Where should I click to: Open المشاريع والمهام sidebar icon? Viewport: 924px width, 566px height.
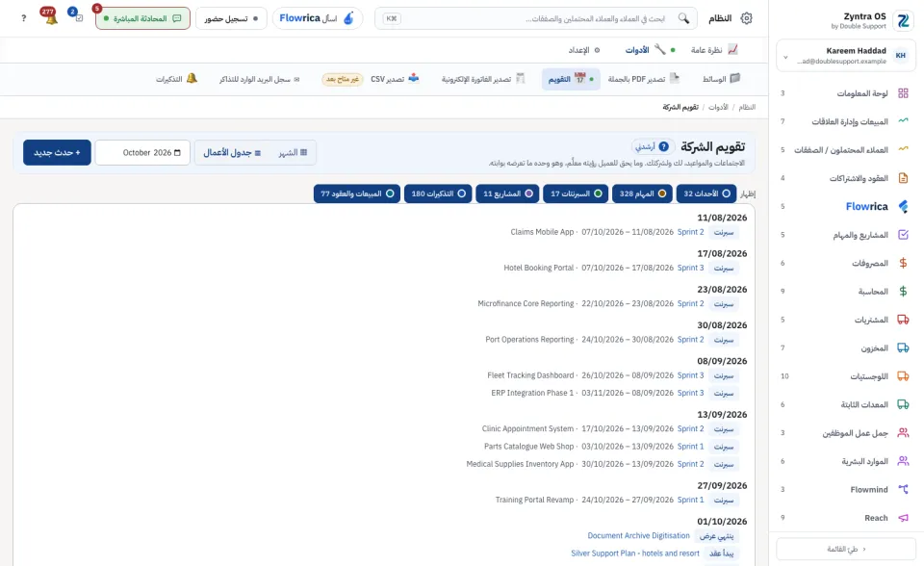click(x=903, y=235)
